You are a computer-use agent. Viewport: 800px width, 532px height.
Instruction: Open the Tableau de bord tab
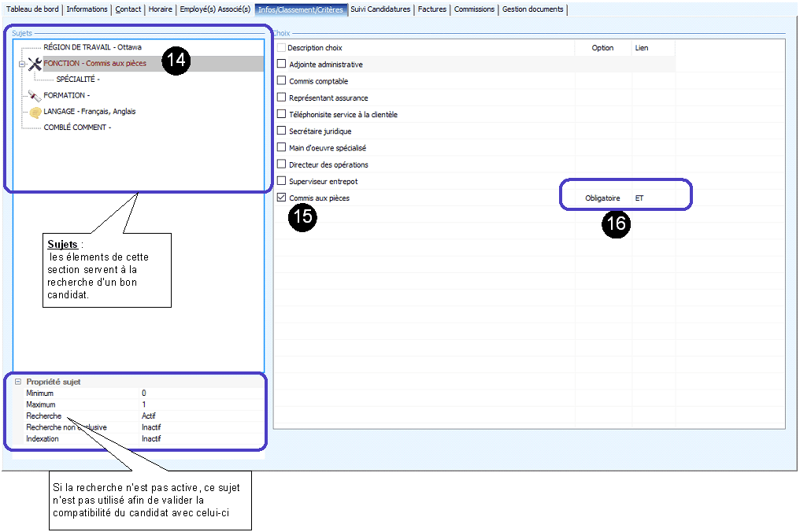32,9
